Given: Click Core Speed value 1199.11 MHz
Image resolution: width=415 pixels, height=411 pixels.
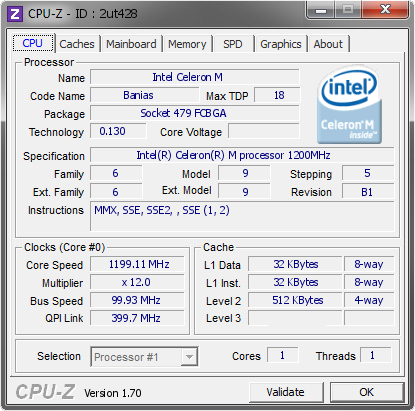Looking at the screenshot, I should 137,264.
